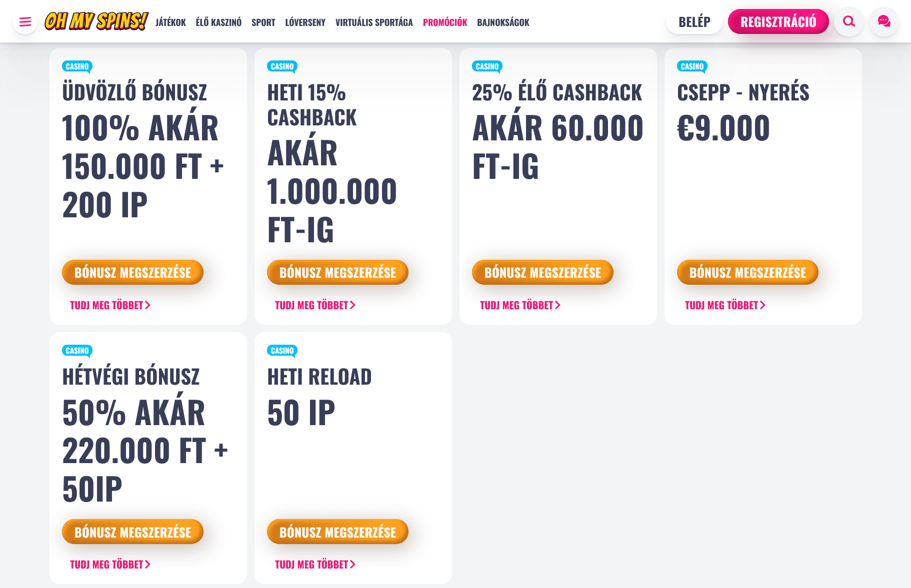Open the hamburger menu icon

25,22
